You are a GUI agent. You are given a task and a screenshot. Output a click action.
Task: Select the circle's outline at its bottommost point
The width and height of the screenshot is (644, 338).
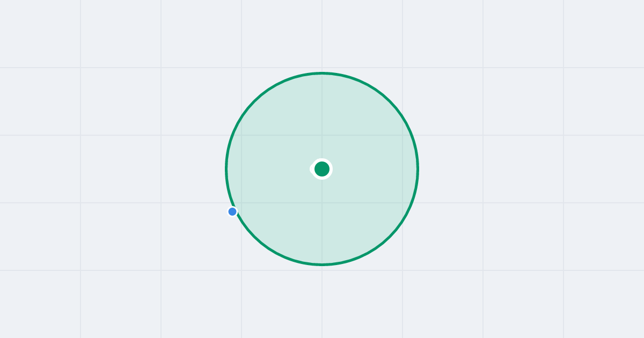[x=322, y=264]
